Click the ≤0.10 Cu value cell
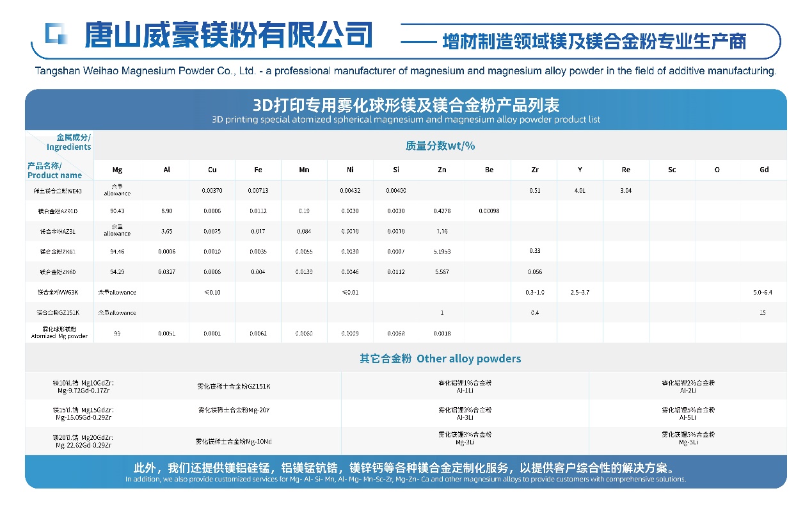 click(x=212, y=293)
